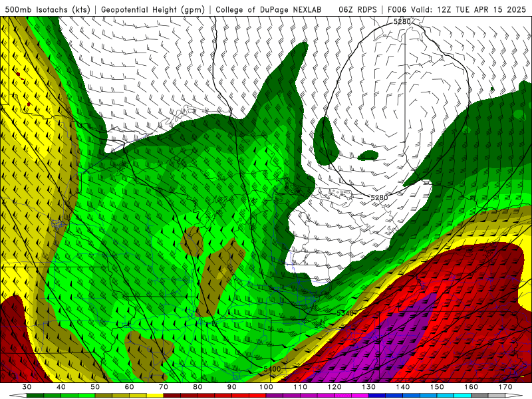Click the 80 value on the color scale

point(198,387)
